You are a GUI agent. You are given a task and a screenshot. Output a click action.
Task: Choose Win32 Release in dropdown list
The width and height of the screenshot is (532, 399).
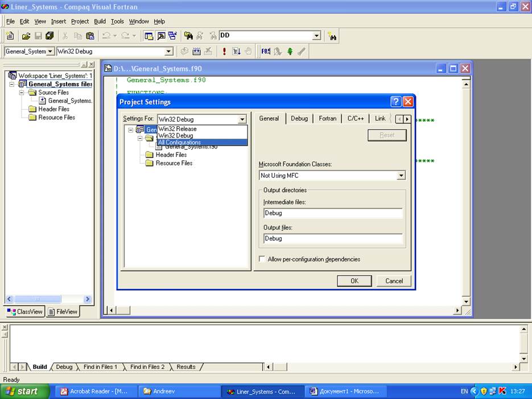pos(202,129)
